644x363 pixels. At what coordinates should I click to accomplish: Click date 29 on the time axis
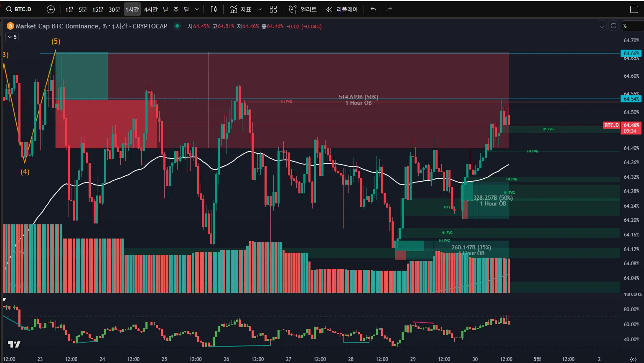[413, 359]
